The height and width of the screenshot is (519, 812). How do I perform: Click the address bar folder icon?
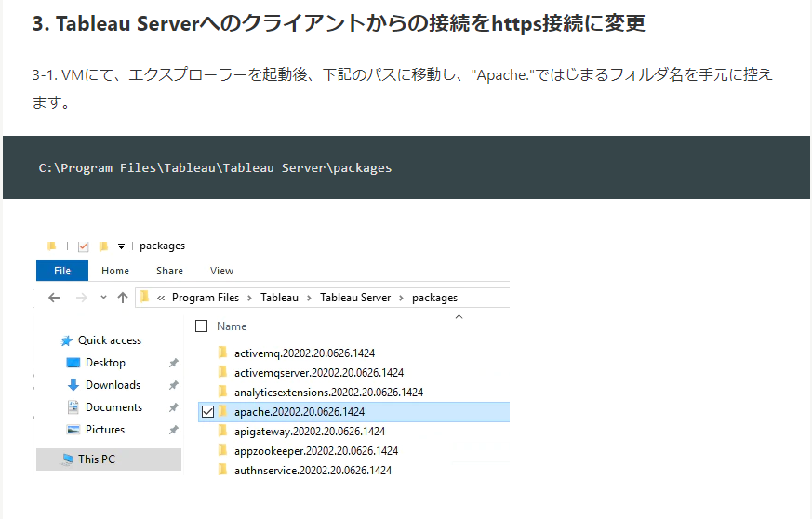pyautogui.click(x=144, y=297)
